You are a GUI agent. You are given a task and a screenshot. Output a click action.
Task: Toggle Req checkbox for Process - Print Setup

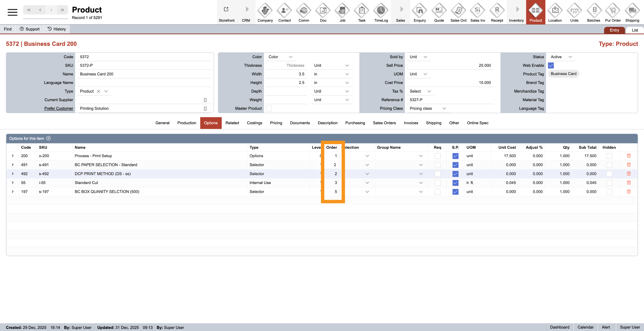click(x=437, y=156)
